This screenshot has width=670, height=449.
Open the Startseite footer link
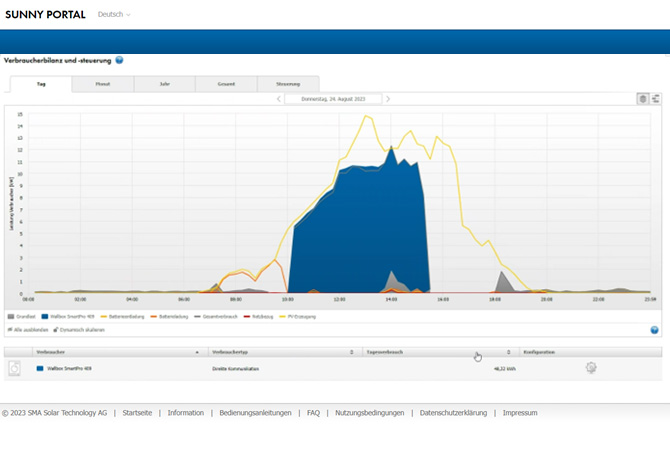click(137, 413)
